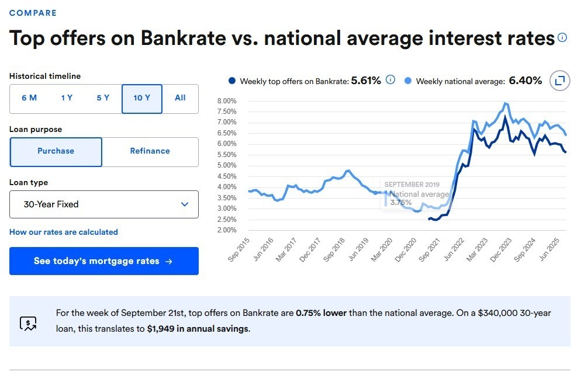The width and height of the screenshot is (588, 372).
Task: Expand the chart to full view
Action: [559, 81]
